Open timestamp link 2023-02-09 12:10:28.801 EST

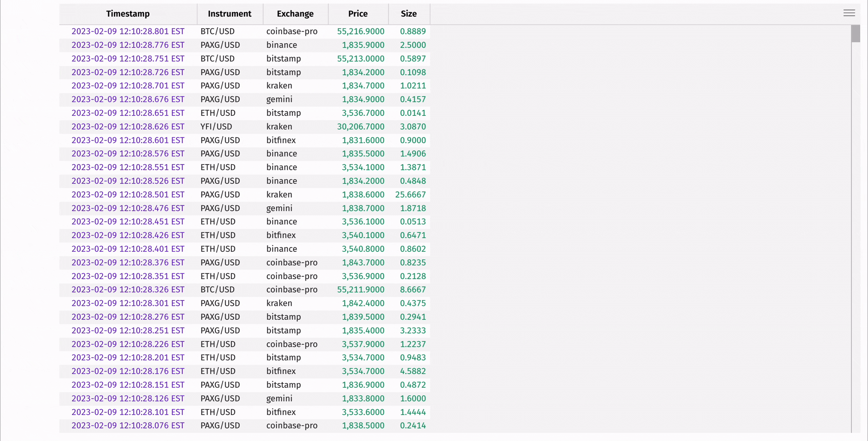coord(128,31)
